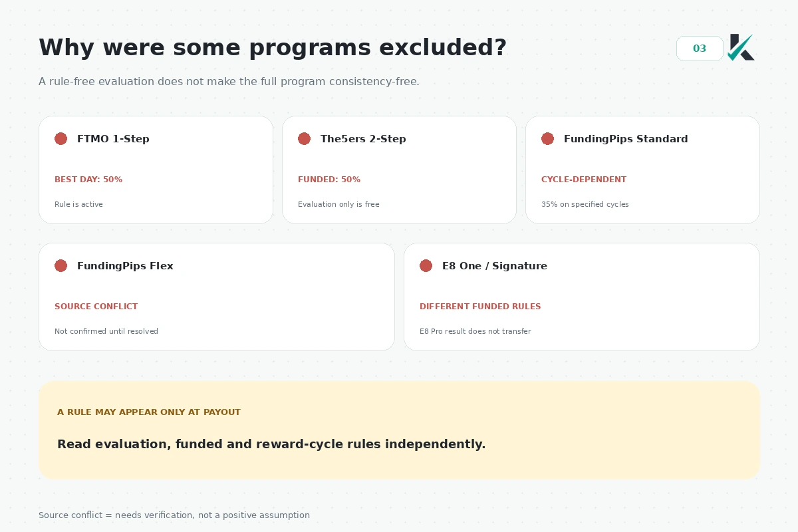The width and height of the screenshot is (798, 532).
Task: Click the E8 One / Signature title
Action: click(495, 266)
